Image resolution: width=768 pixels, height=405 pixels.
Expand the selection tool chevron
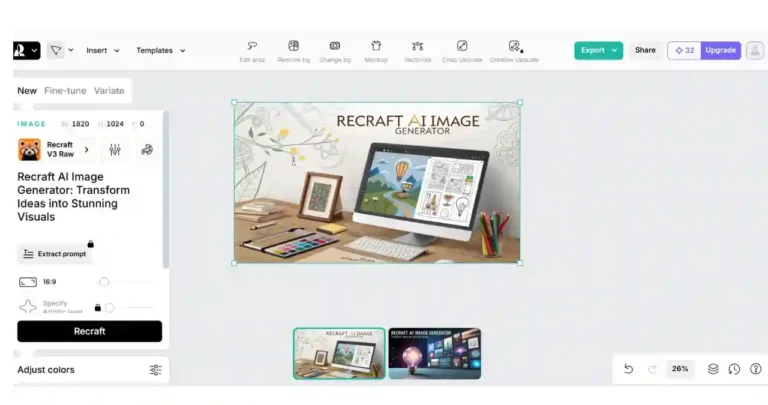pos(71,50)
